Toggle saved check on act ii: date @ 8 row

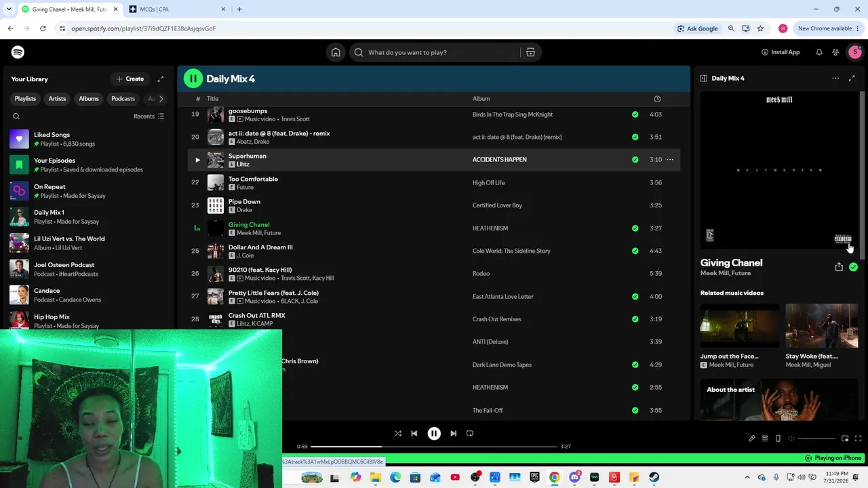point(635,137)
